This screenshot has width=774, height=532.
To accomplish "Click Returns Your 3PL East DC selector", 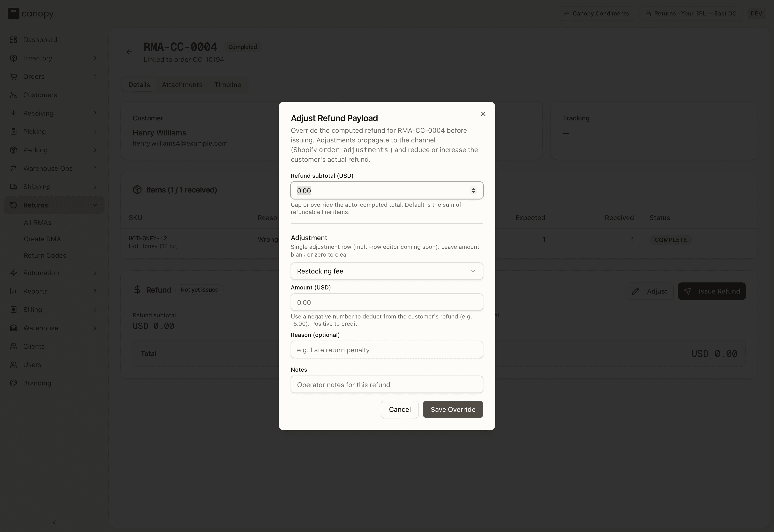I will pos(691,14).
